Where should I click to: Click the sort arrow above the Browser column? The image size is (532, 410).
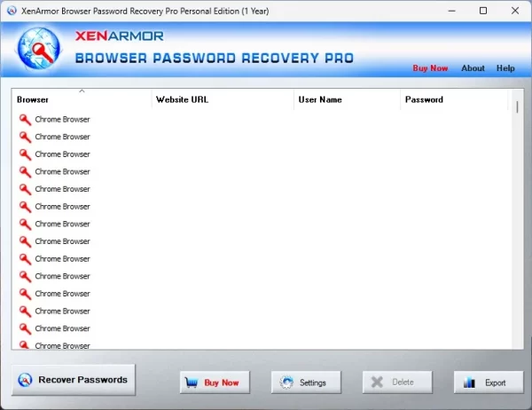point(82,91)
